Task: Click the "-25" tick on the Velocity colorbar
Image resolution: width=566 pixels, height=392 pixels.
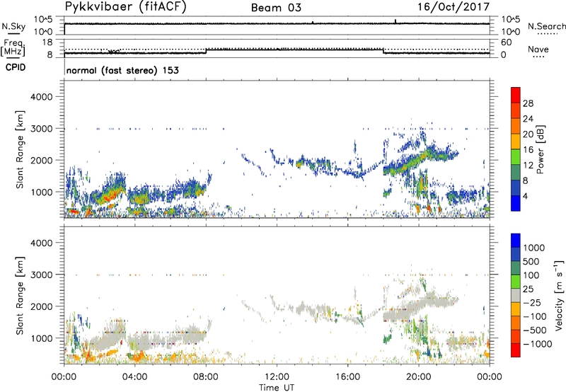Action: [532, 302]
